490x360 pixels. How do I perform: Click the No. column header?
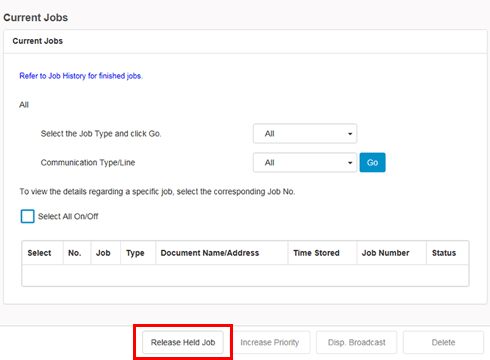click(75, 253)
